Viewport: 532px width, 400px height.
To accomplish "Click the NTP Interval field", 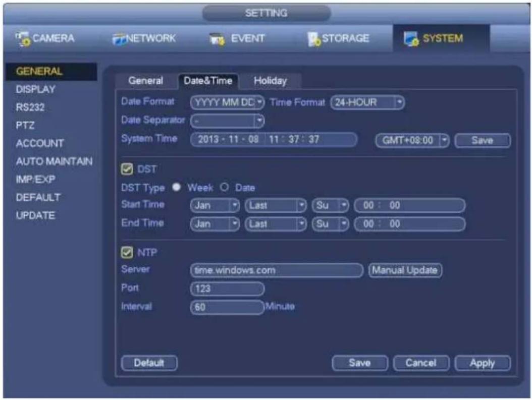I will [227, 307].
